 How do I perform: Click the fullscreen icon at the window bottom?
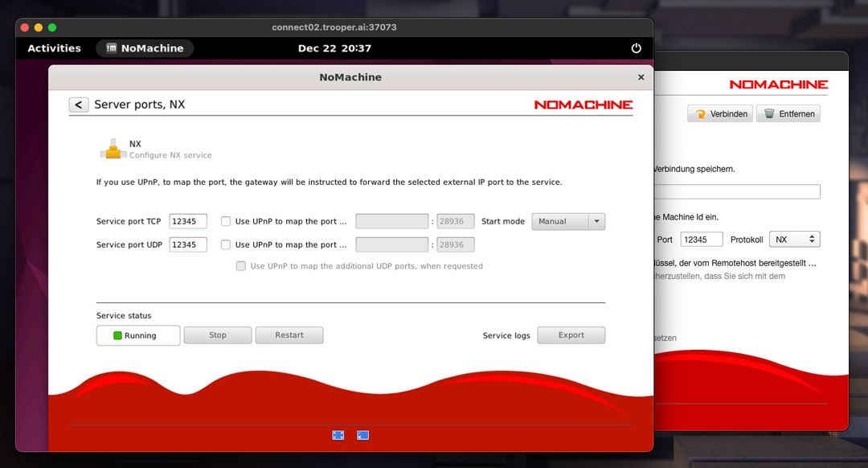[337, 435]
